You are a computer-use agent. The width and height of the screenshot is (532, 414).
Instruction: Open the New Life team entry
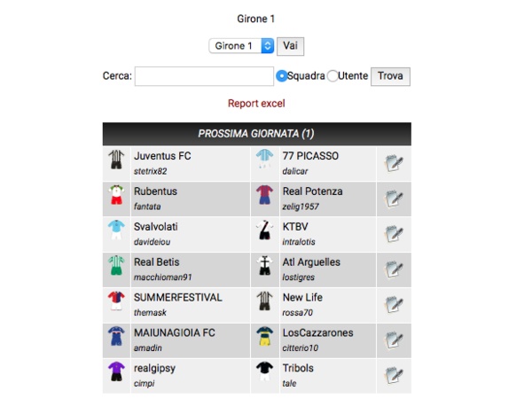303,298
